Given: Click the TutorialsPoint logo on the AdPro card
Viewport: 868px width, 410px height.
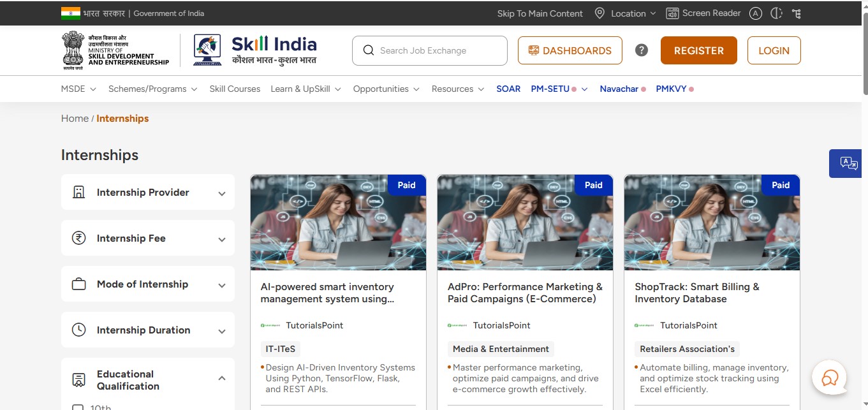Looking at the screenshot, I should (457, 325).
